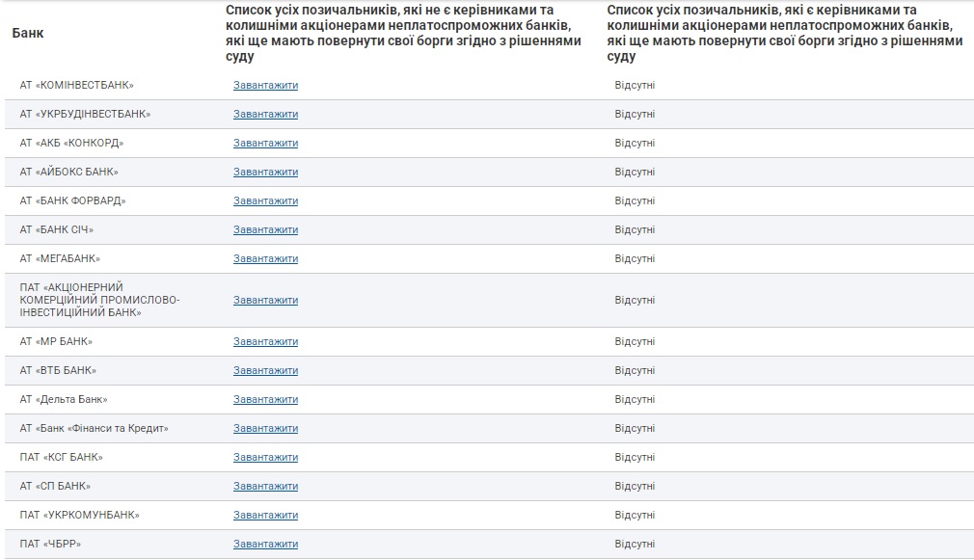The image size is (974, 560).
Task: Click Завантажити for АТ «БАНК СІЧ»
Action: pos(265,229)
